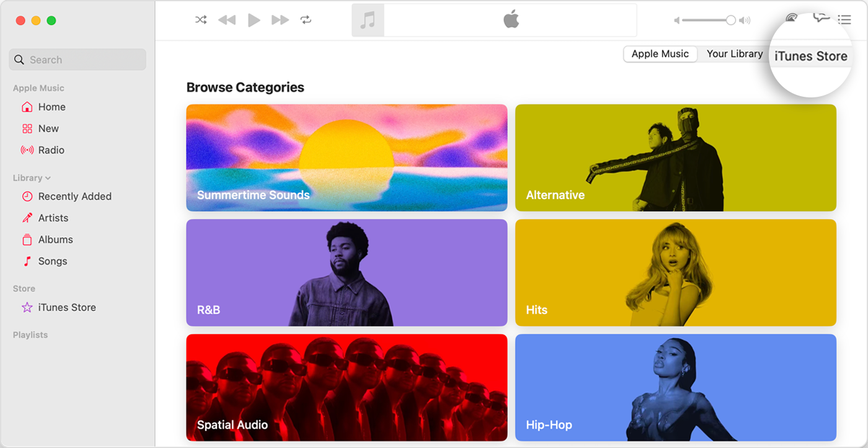
Task: Toggle shuffle playback mode
Action: [201, 20]
